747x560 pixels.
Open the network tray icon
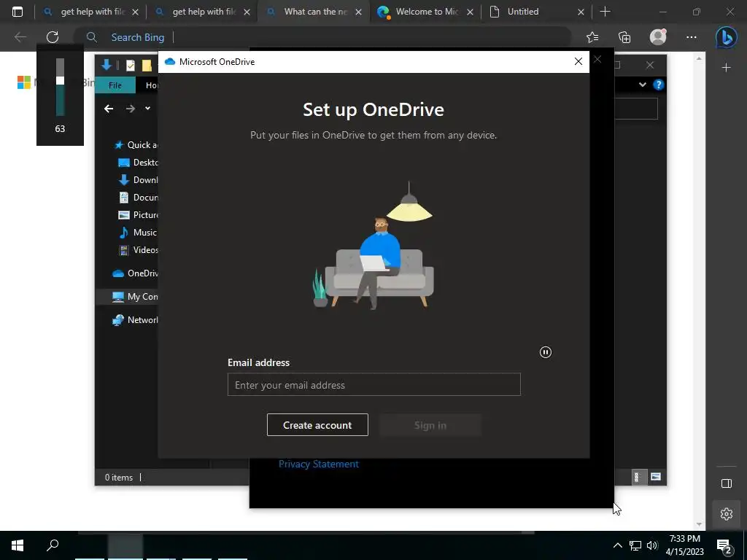click(635, 545)
